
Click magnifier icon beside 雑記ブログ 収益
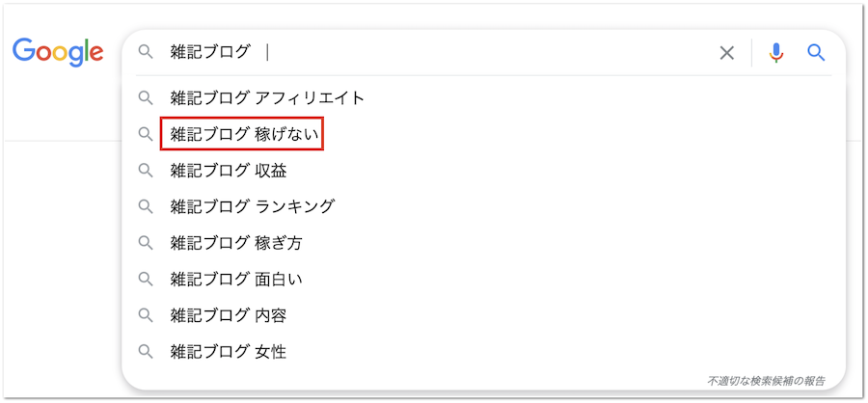point(146,171)
